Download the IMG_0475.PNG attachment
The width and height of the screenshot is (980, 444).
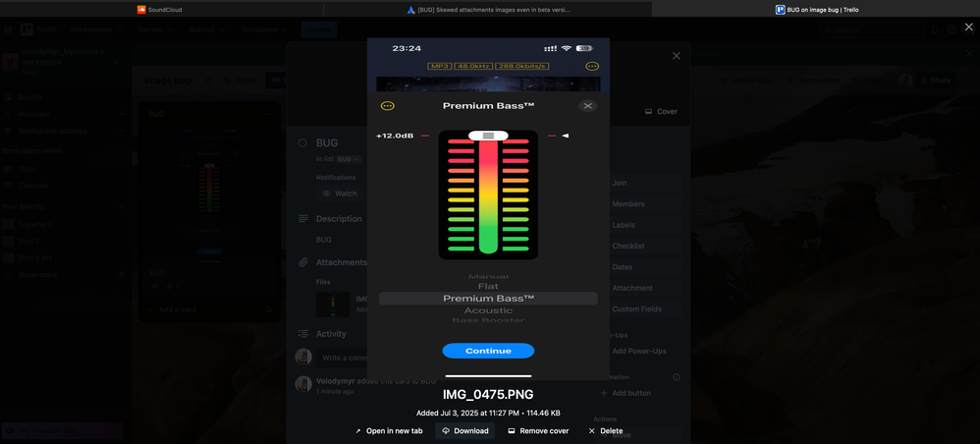(465, 431)
